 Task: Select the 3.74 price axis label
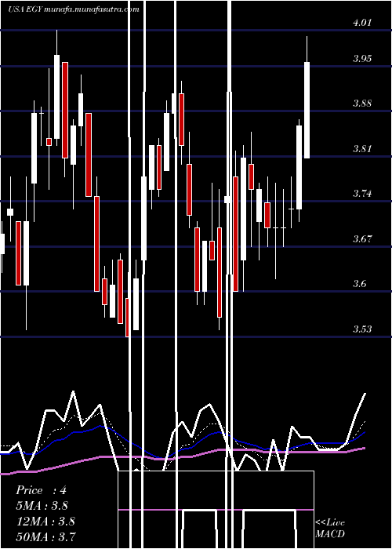pos(362,194)
